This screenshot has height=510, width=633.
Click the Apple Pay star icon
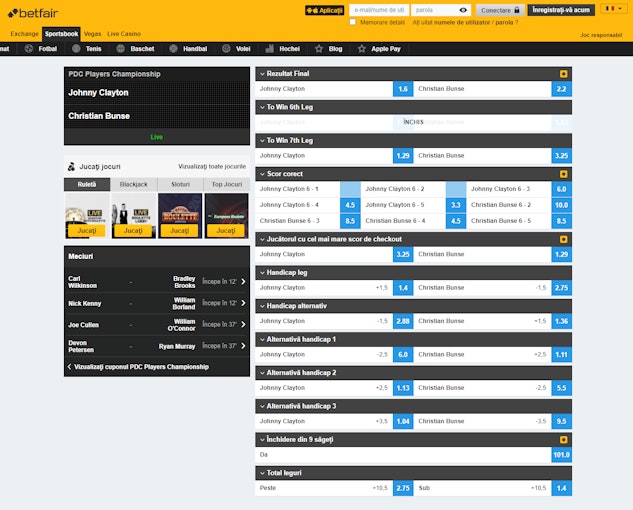(362, 49)
